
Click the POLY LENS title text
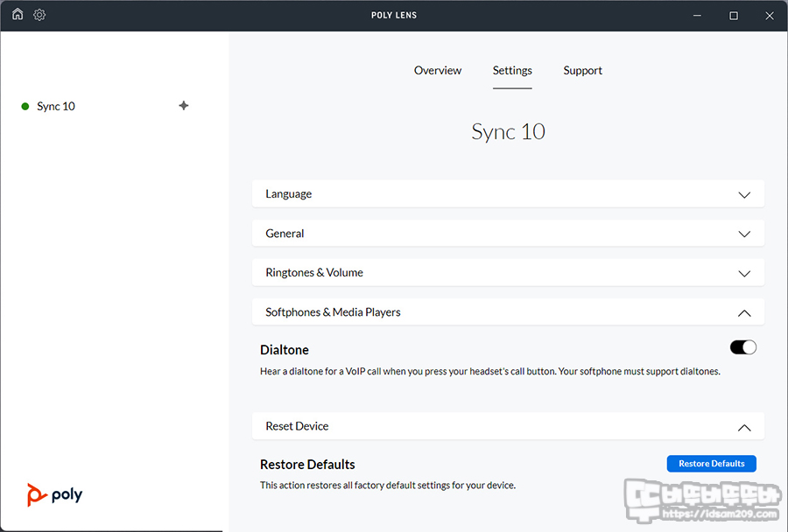coord(394,15)
